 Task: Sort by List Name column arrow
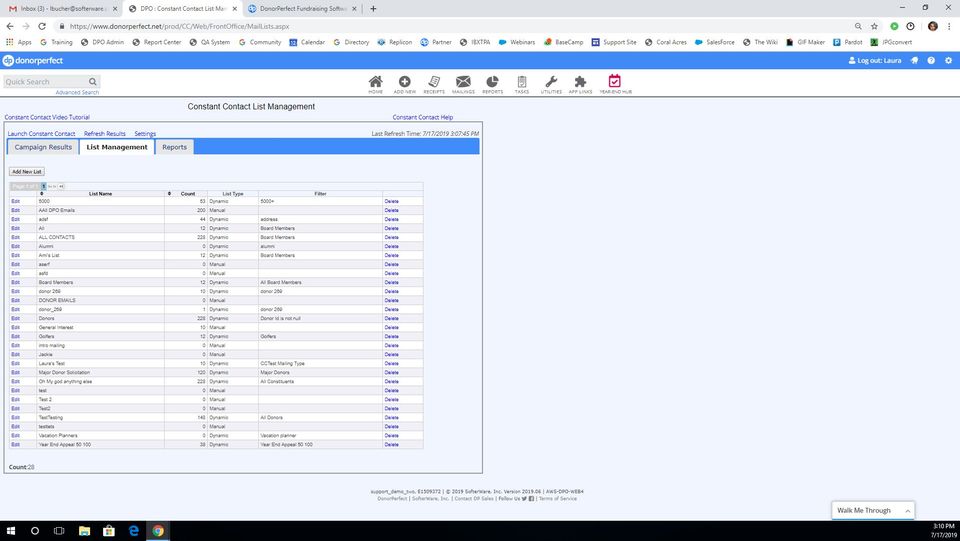pyautogui.click(x=42, y=193)
